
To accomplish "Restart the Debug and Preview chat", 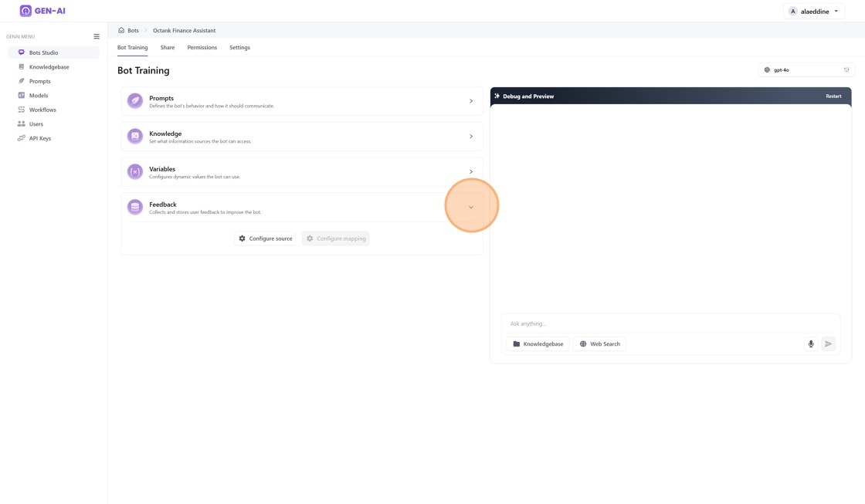I will pyautogui.click(x=833, y=96).
